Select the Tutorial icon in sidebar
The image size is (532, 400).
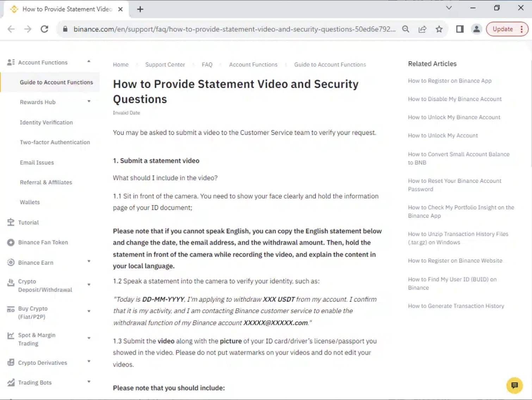10,222
